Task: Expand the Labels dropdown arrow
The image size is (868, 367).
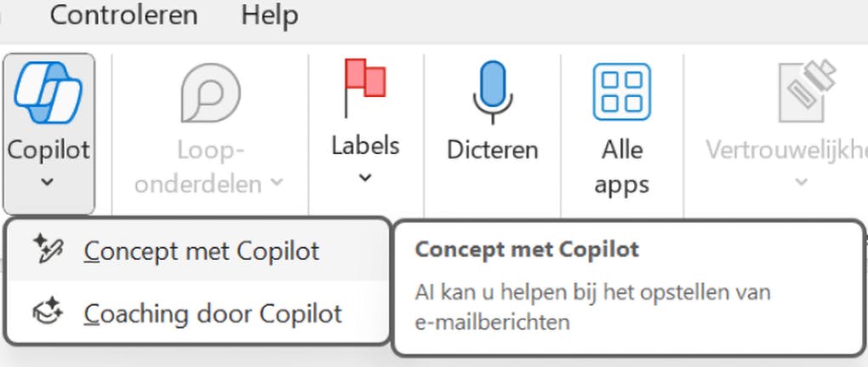Action: pyautogui.click(x=365, y=178)
